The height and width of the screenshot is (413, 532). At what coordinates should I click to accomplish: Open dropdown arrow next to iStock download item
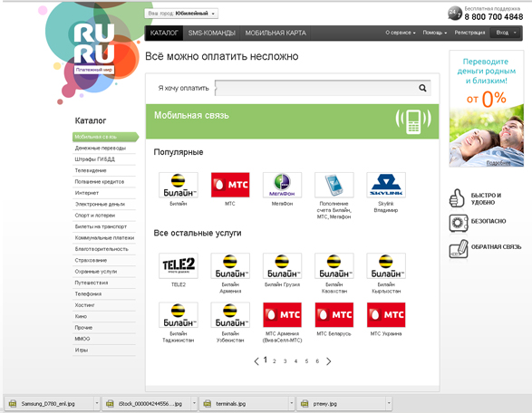point(194,404)
